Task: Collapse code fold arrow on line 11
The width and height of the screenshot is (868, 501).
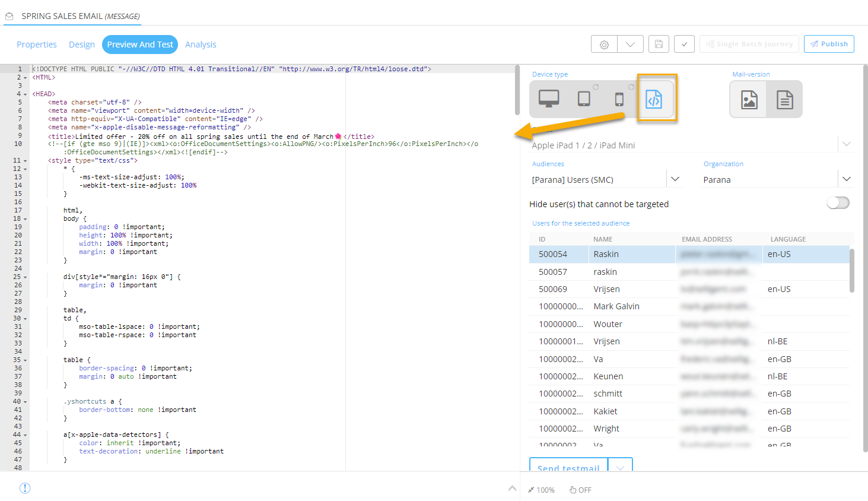Action: [x=25, y=161]
